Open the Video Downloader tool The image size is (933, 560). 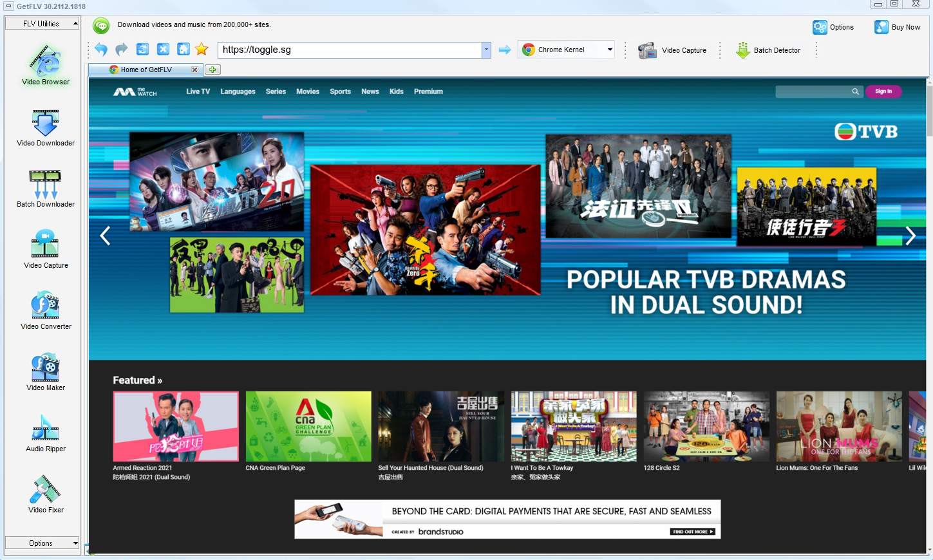click(45, 127)
